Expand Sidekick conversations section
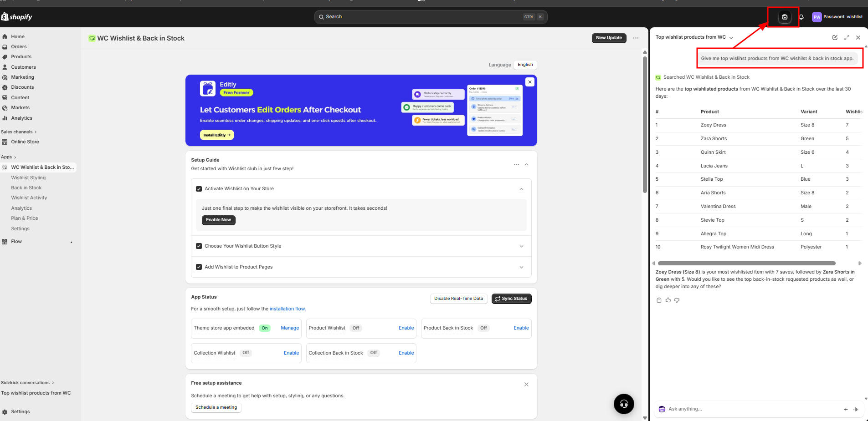Screen dimensions: 868x421 27,383
